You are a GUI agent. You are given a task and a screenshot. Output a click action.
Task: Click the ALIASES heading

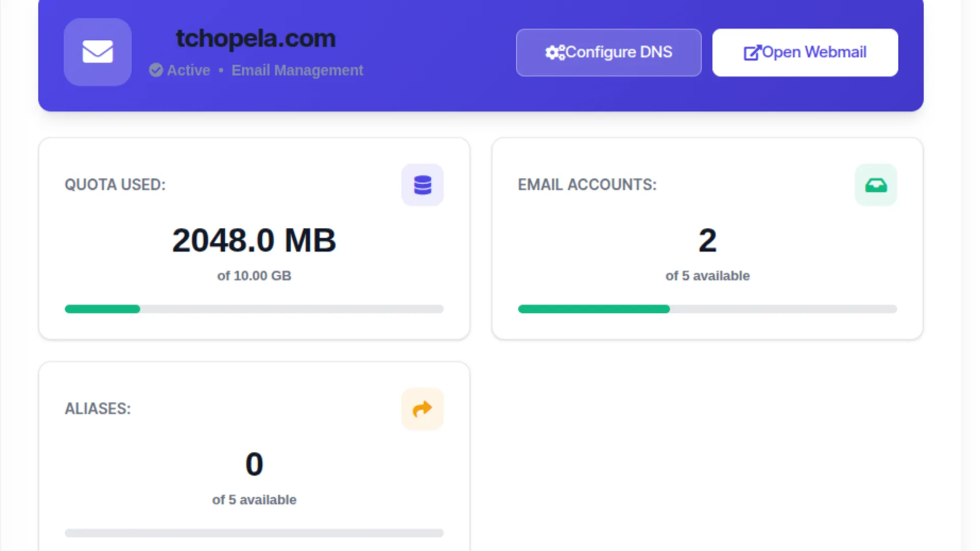[x=97, y=409]
